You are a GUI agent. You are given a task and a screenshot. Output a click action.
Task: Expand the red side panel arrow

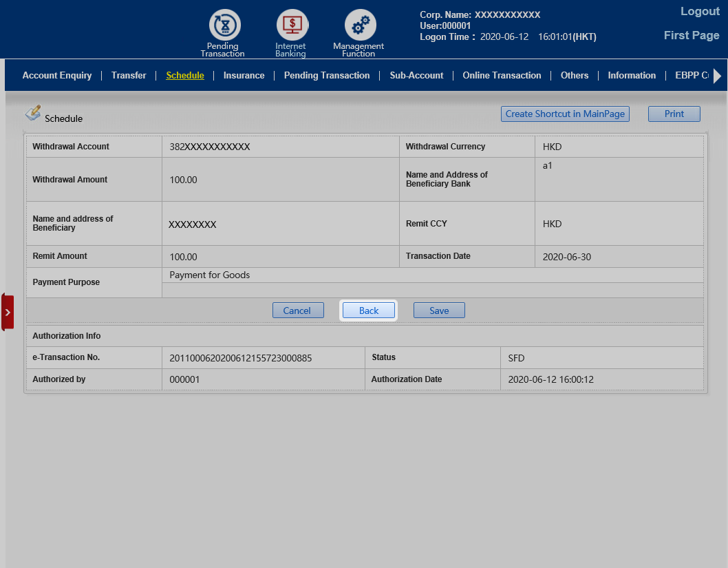click(x=8, y=312)
